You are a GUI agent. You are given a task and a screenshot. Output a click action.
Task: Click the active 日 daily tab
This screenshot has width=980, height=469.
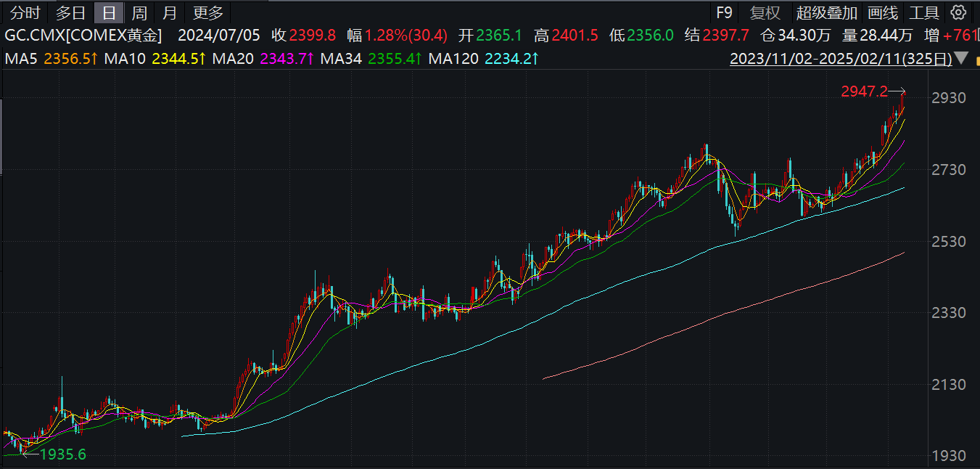pos(109,12)
